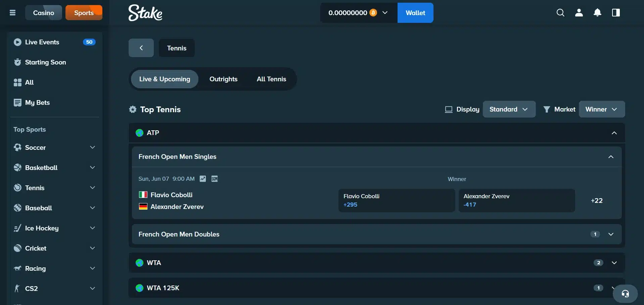
Task: Select the Sports tab
Action: click(84, 13)
